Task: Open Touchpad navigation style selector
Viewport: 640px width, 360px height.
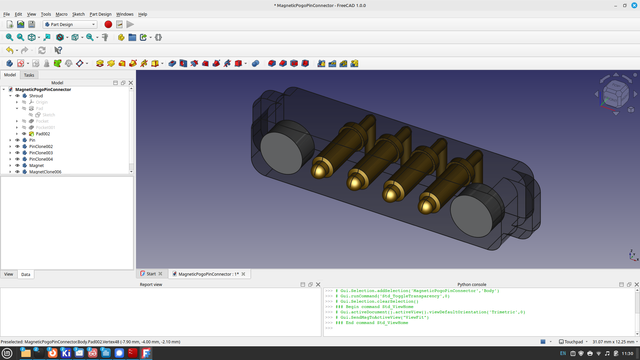Action: point(573,342)
